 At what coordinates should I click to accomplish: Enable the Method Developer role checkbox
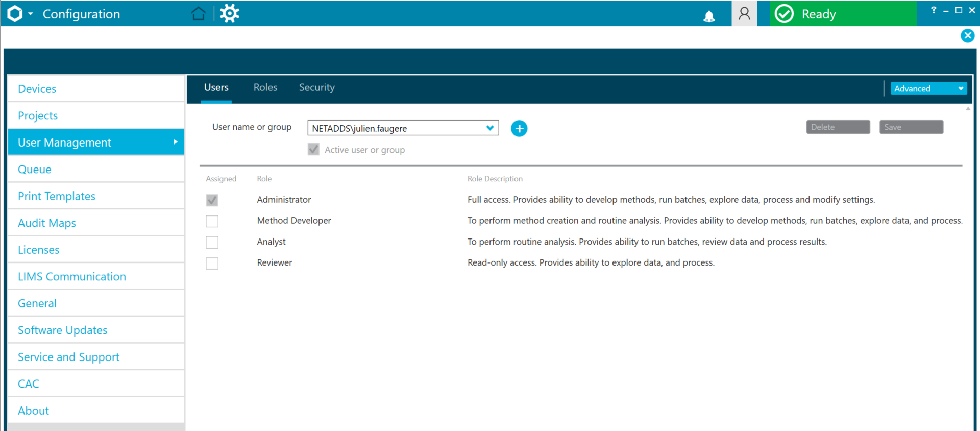coord(212,221)
